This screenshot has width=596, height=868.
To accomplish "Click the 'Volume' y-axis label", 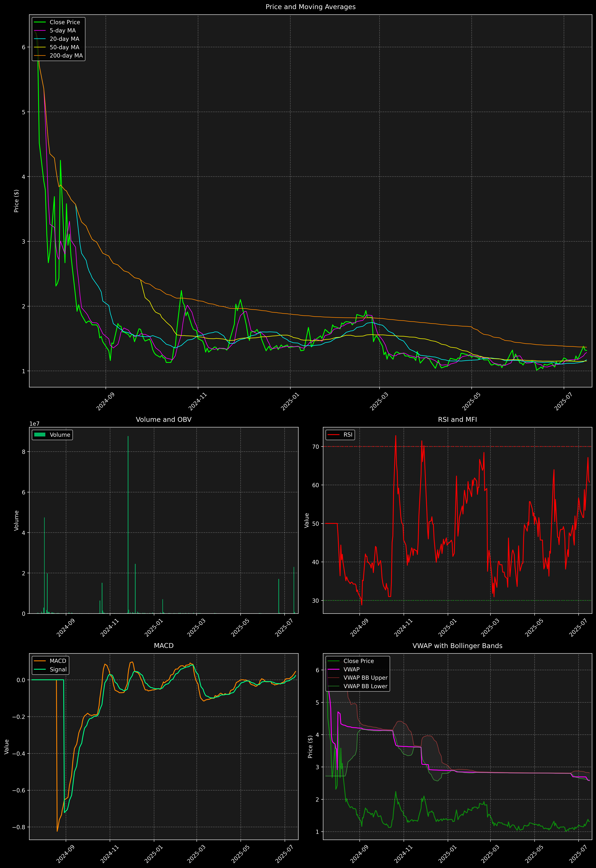I will click(16, 520).
